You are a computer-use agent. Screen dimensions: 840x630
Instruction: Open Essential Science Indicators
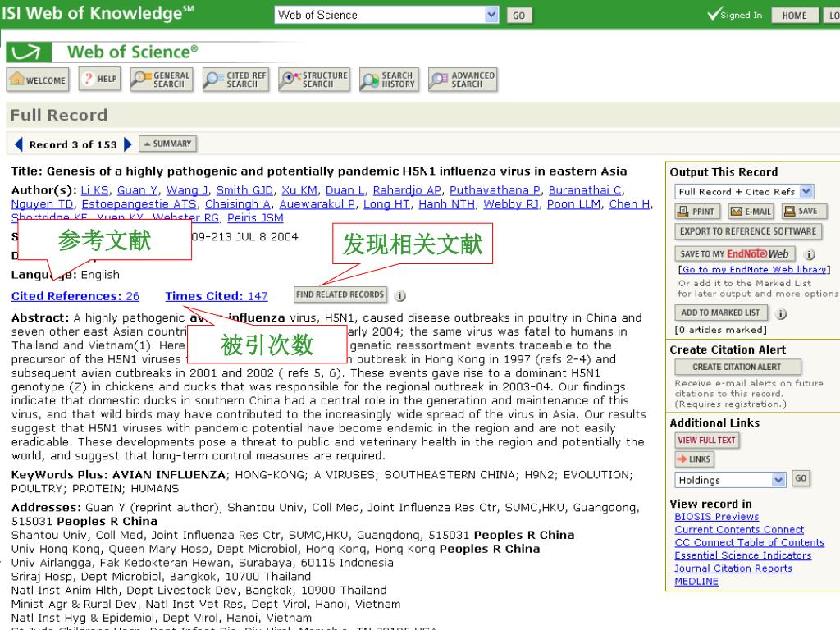pyautogui.click(x=743, y=555)
